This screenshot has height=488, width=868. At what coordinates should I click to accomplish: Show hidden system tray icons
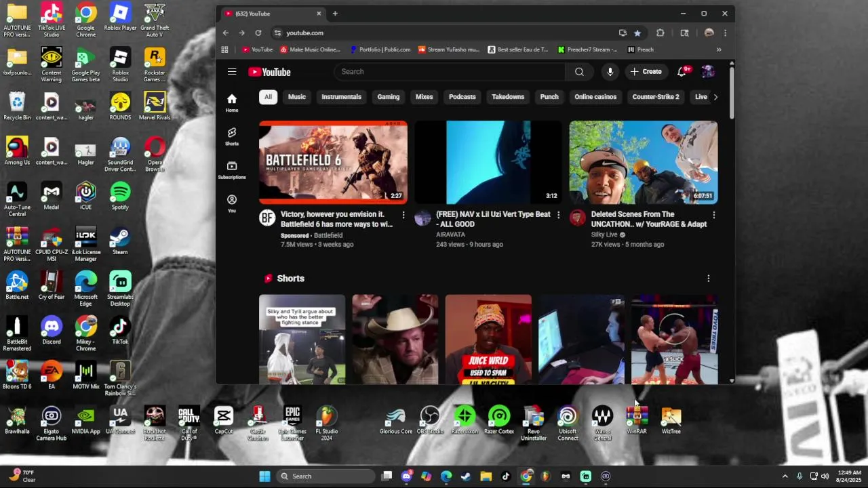point(785,476)
